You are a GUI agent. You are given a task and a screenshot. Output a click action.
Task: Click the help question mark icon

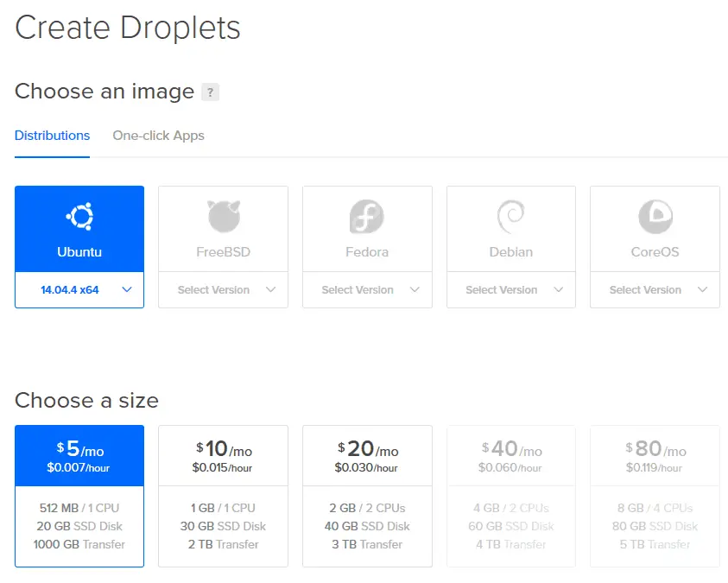click(210, 92)
